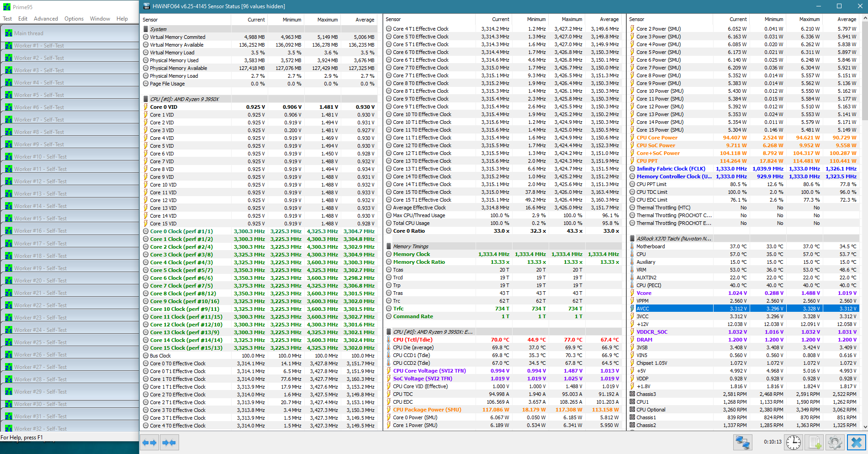This screenshot has height=454, width=868.
Task: Select the Thermal Throttling (HTC) row
Action: click(743, 208)
